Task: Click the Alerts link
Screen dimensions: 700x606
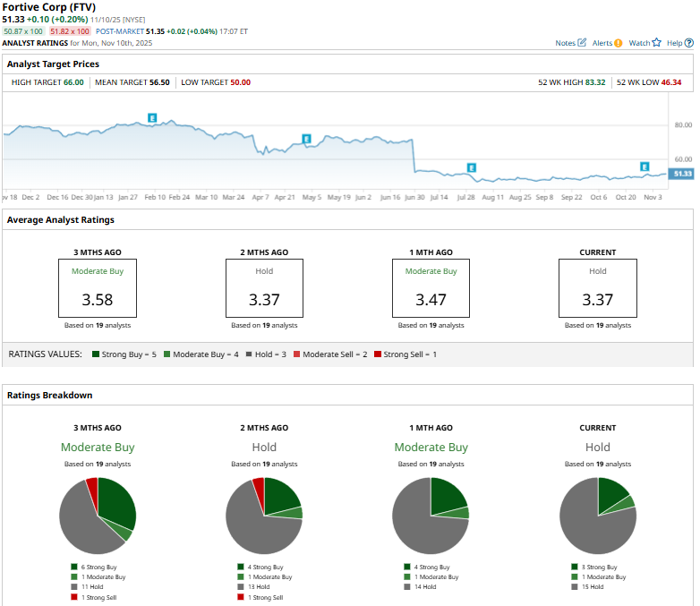Action: [602, 43]
